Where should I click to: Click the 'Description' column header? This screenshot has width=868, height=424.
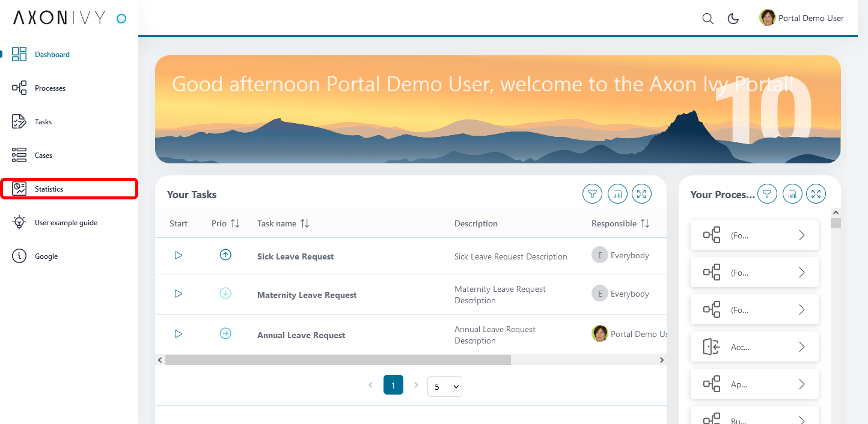476,223
